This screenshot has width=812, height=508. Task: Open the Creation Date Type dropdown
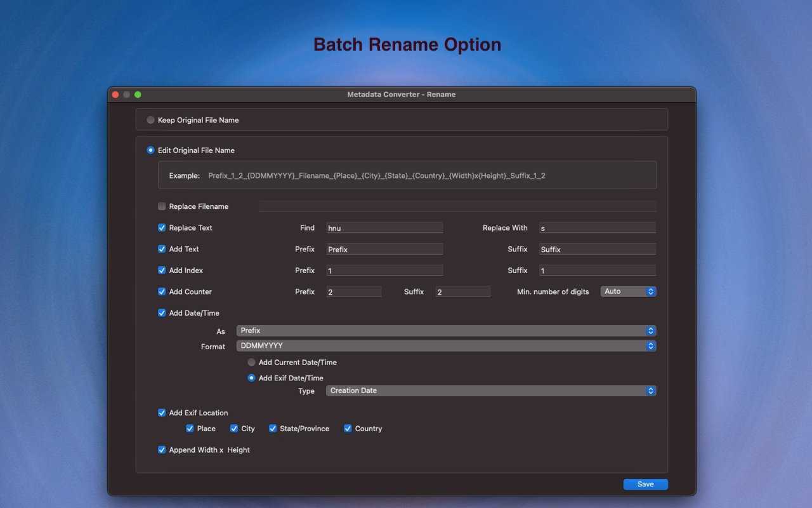coord(490,391)
